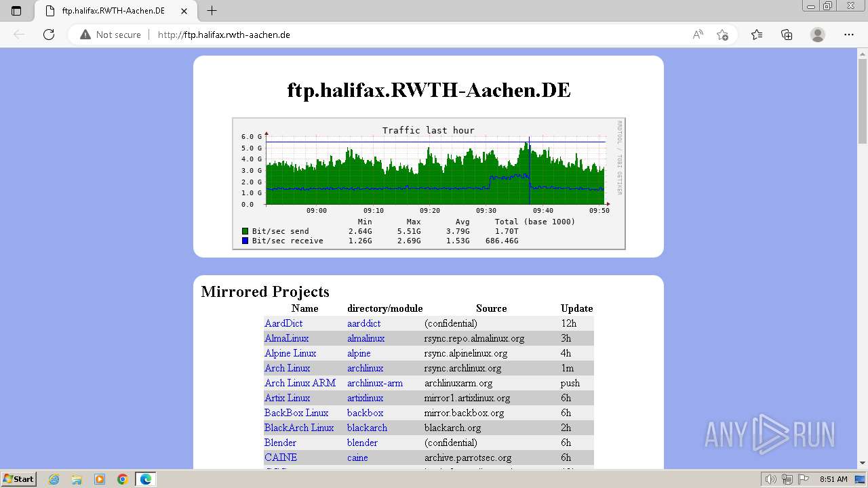Screen dimensions: 868x488
Task: Open the Arch Linux ARM project link
Action: tap(300, 383)
